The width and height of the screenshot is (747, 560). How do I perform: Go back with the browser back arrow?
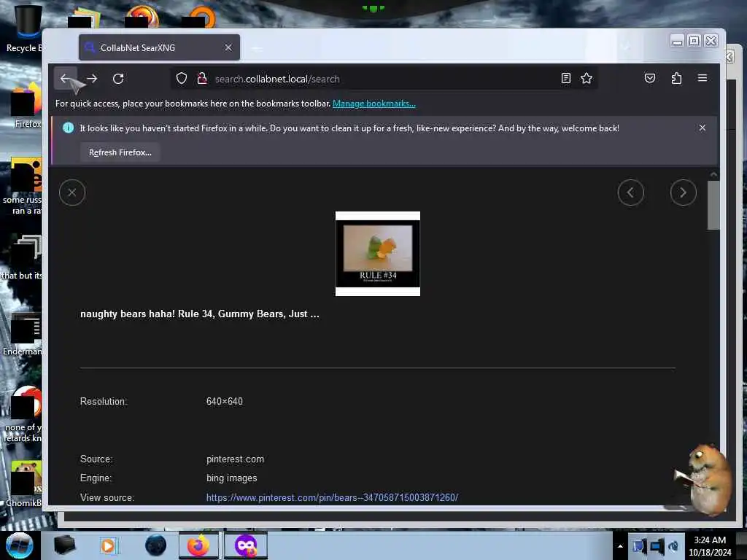[x=65, y=79]
